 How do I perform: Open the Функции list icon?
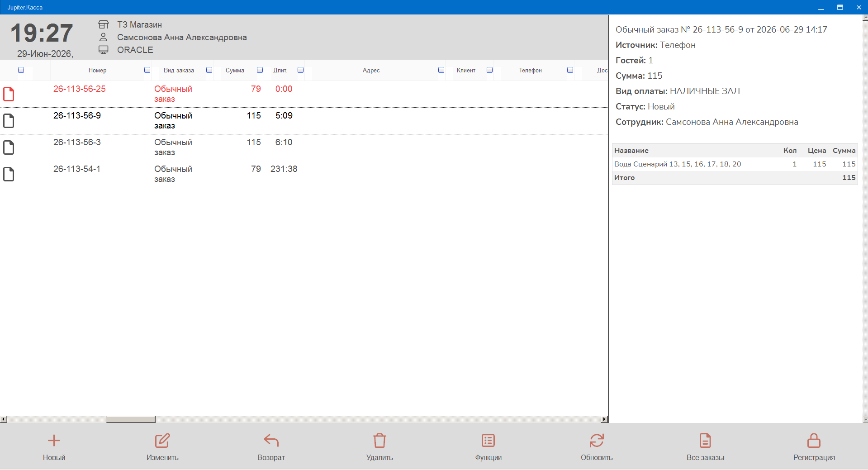click(x=488, y=441)
